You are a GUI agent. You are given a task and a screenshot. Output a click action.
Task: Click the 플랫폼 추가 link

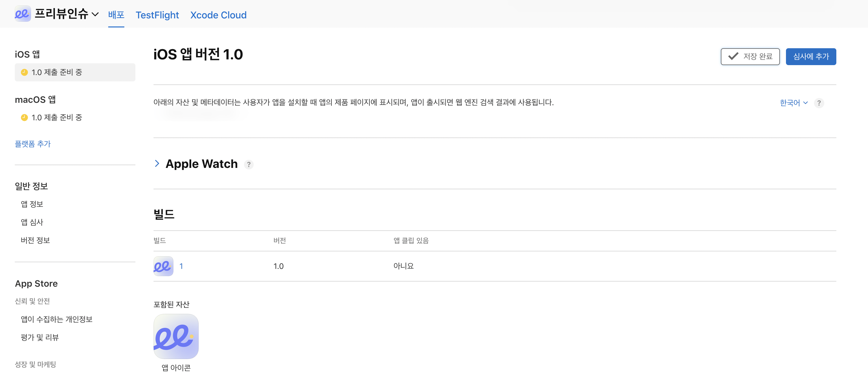coord(33,144)
